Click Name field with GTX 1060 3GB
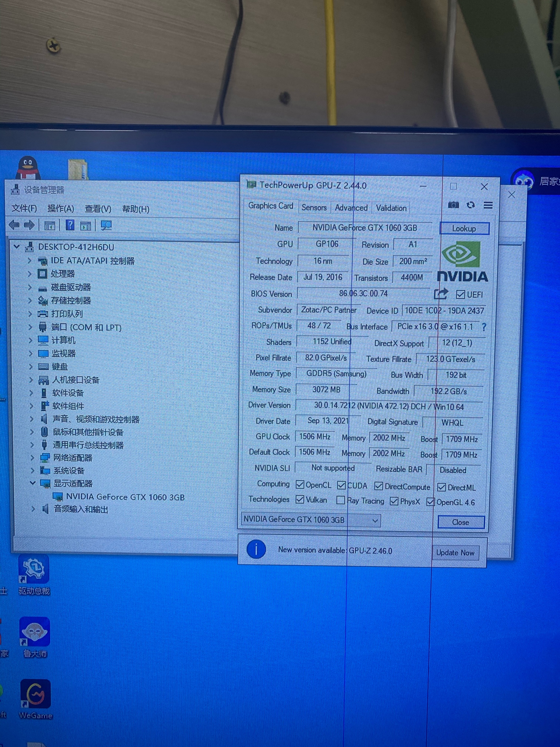The height and width of the screenshot is (747, 560). point(365,228)
